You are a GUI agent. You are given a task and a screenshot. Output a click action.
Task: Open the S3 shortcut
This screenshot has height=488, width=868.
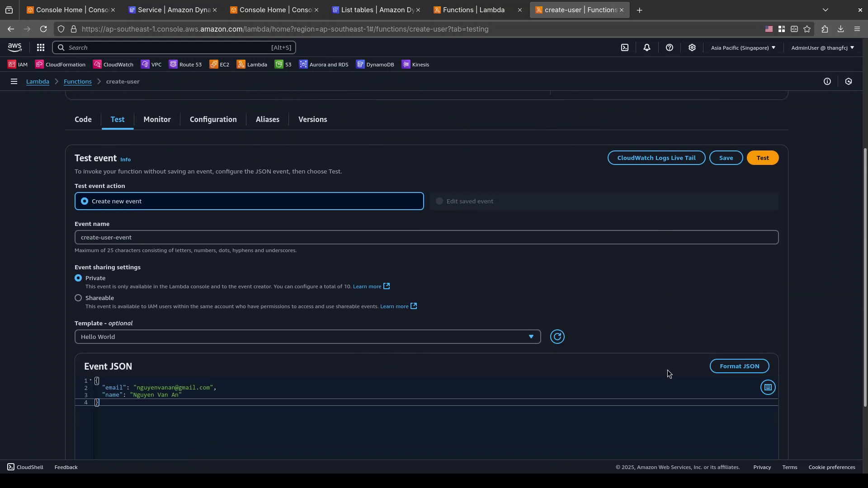click(x=283, y=65)
